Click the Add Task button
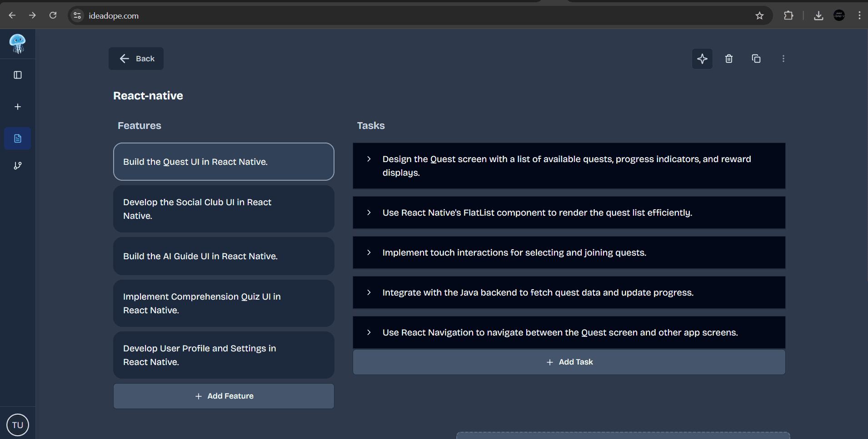 pyautogui.click(x=569, y=362)
